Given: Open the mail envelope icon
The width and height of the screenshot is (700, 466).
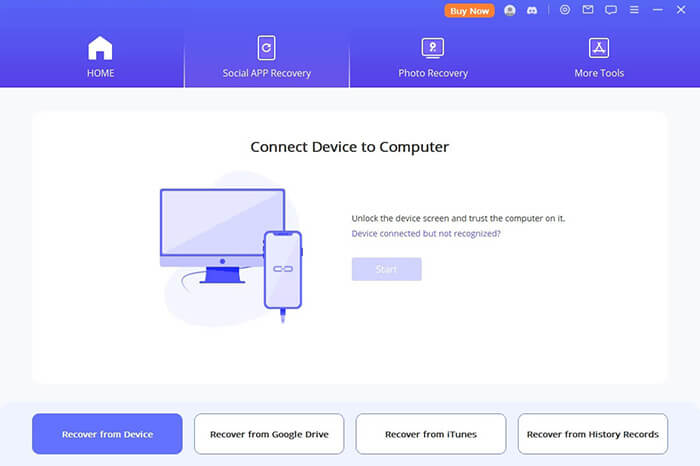Looking at the screenshot, I should click(588, 10).
